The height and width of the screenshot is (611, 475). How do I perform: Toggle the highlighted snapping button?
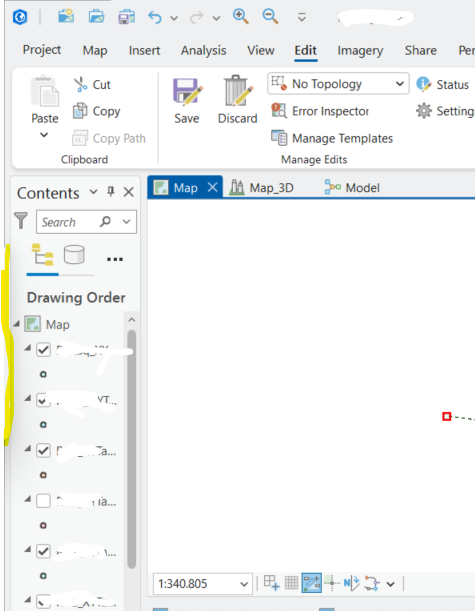pyautogui.click(x=312, y=583)
